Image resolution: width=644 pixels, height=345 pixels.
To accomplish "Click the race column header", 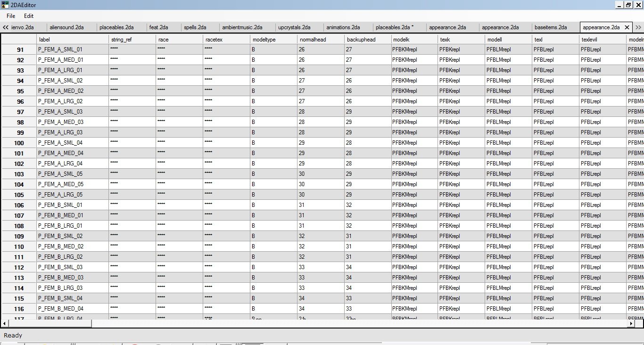I will 180,40.
